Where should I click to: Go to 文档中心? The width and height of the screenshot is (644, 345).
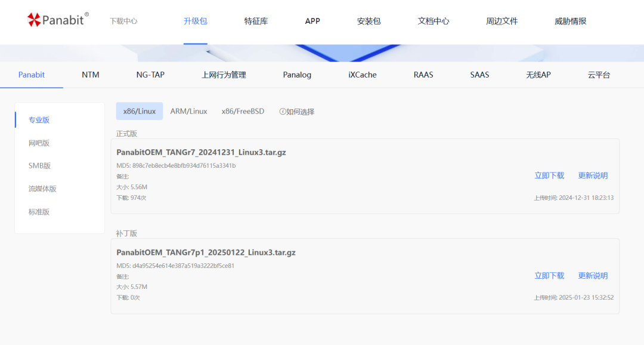pos(434,21)
